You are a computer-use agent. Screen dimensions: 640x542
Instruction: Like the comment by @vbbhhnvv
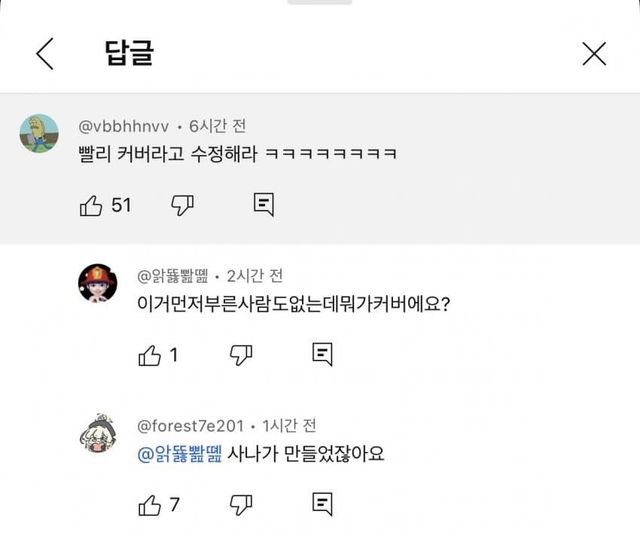pos(91,205)
